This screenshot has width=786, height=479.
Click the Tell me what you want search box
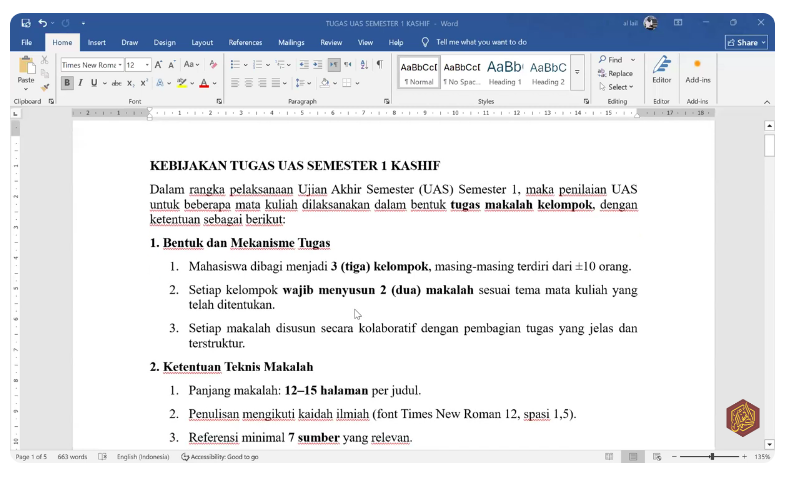(x=480, y=42)
